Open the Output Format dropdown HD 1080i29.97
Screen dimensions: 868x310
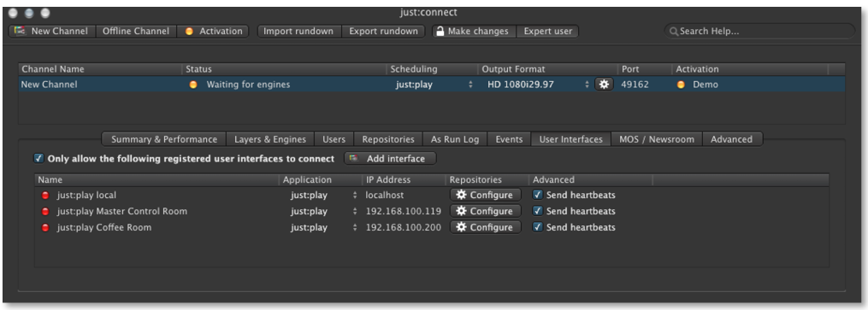click(538, 85)
